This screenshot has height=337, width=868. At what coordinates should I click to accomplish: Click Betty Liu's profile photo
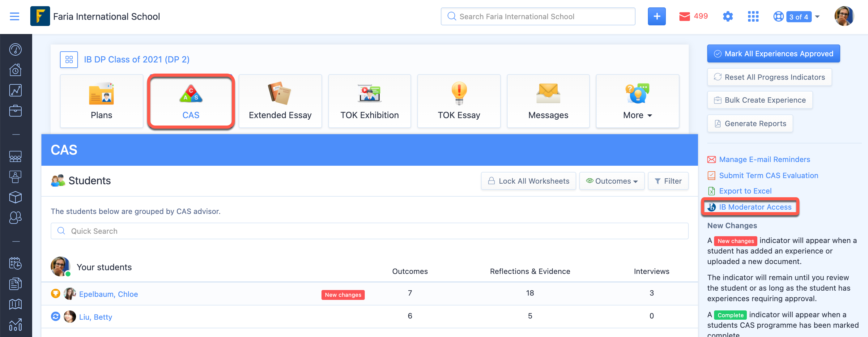tap(70, 317)
